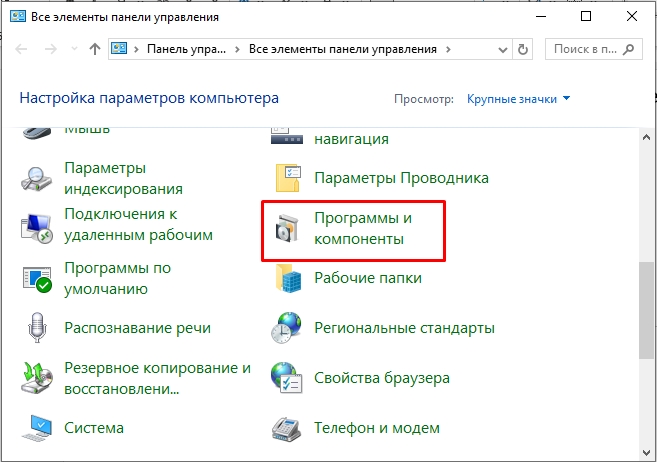Open the Система computer icon
The image size is (657, 462).
[38, 428]
